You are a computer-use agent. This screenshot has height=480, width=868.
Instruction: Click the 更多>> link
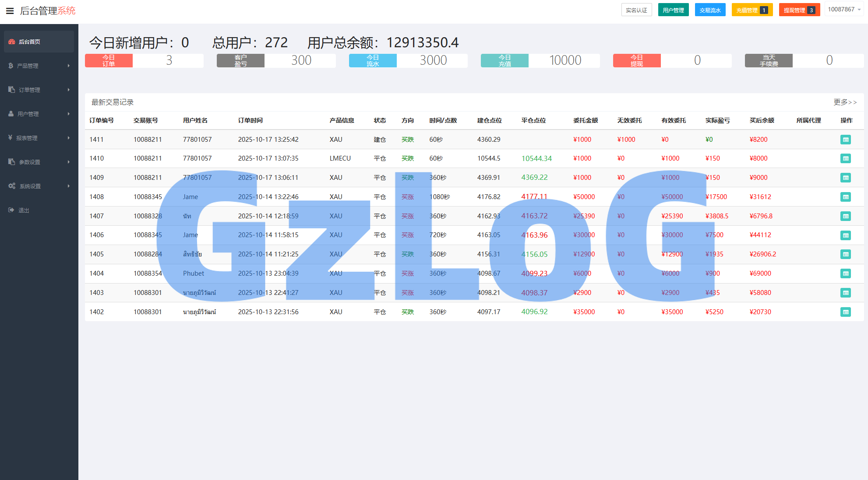845,102
